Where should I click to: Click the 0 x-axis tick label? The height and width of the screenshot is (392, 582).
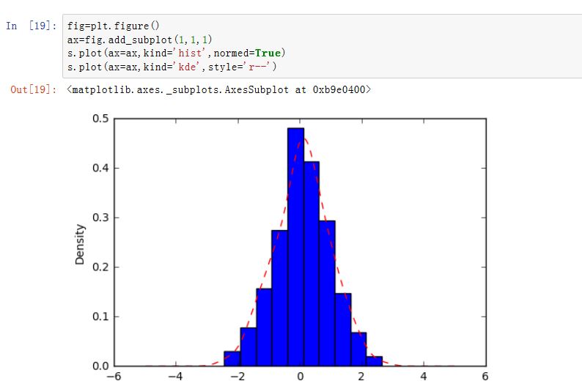(301, 377)
